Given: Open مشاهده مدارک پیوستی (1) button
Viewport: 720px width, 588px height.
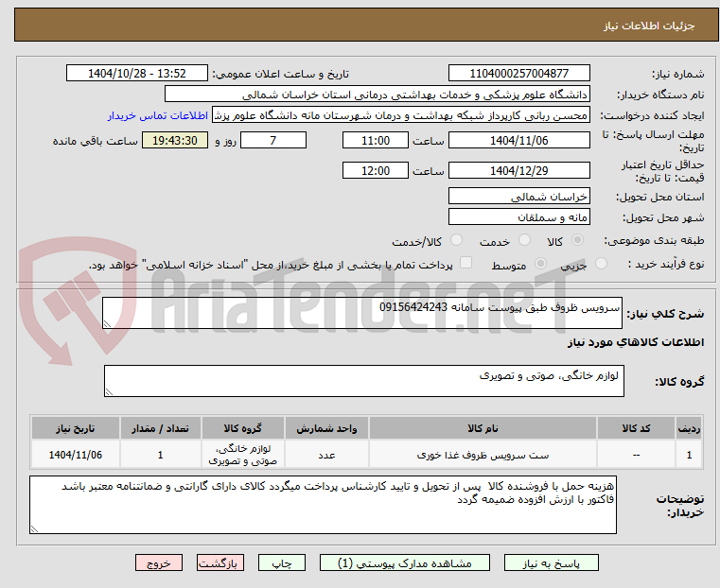Looking at the screenshot, I should tap(405, 563).
